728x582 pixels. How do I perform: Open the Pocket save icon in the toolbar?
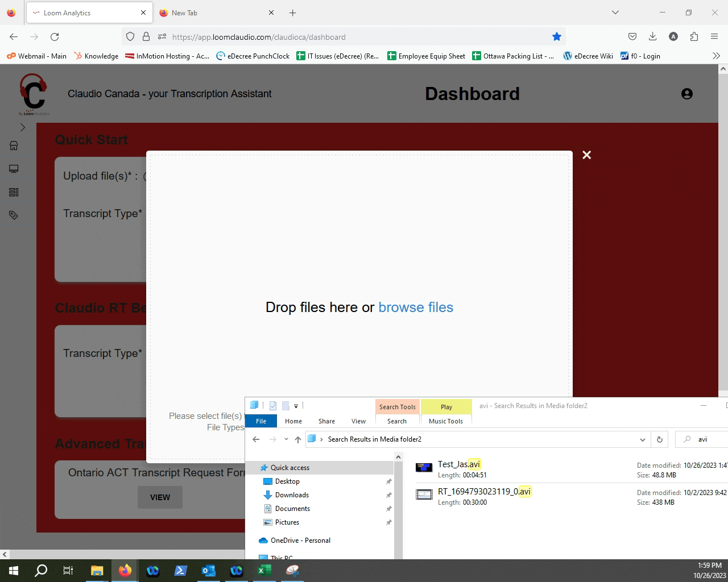(632, 36)
